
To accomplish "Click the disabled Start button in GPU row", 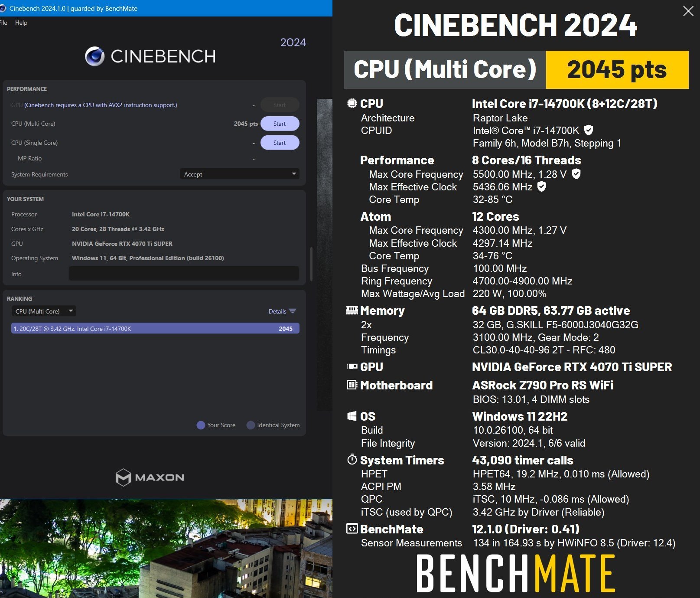I will [280, 105].
